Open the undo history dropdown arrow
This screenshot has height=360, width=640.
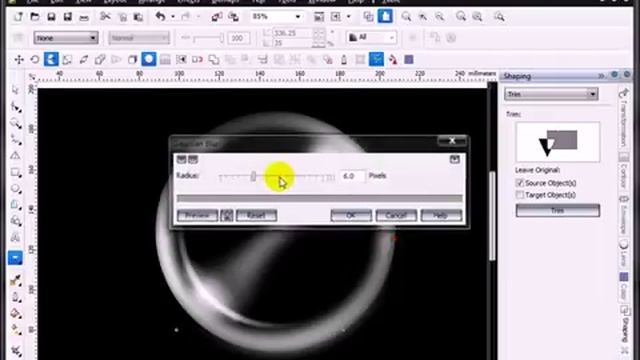173,17
